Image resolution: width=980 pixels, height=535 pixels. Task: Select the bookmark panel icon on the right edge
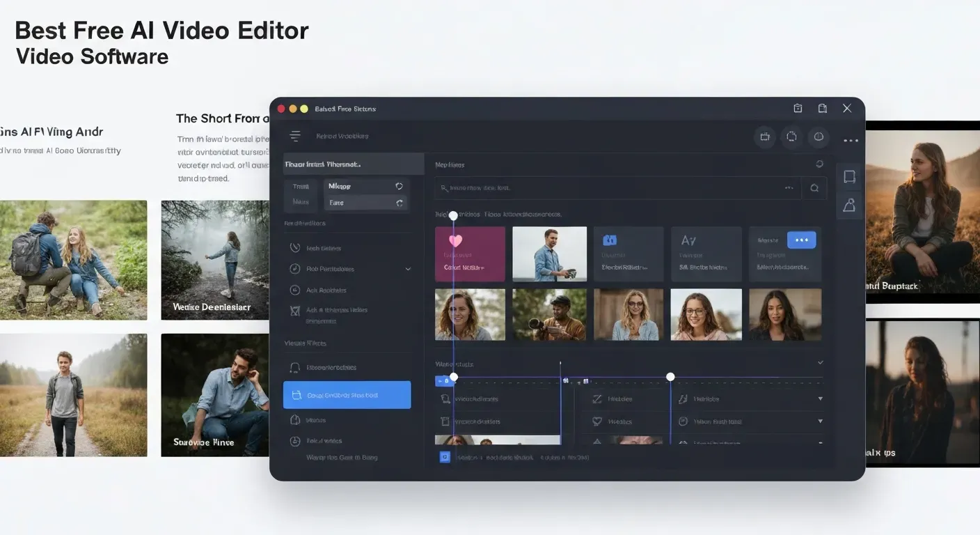(x=849, y=176)
